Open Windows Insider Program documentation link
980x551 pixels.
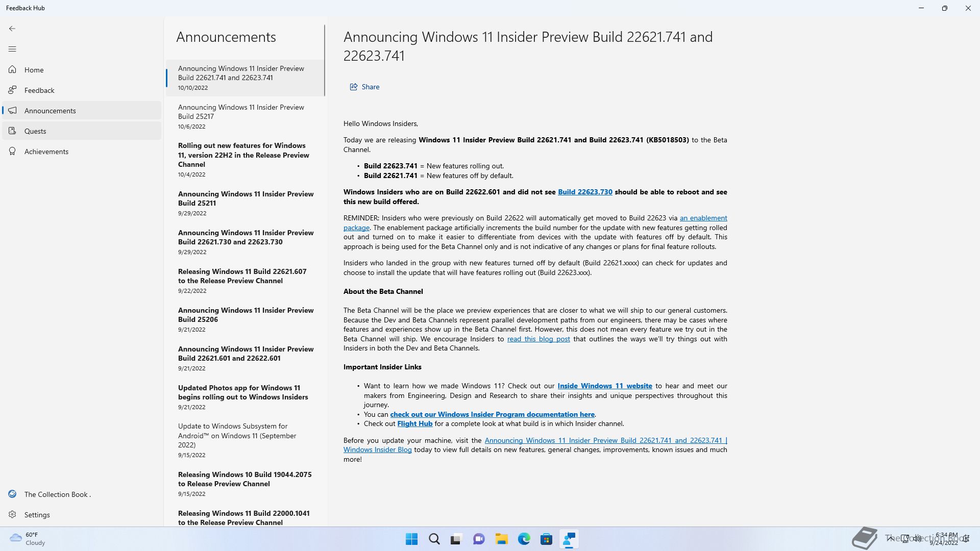(492, 414)
